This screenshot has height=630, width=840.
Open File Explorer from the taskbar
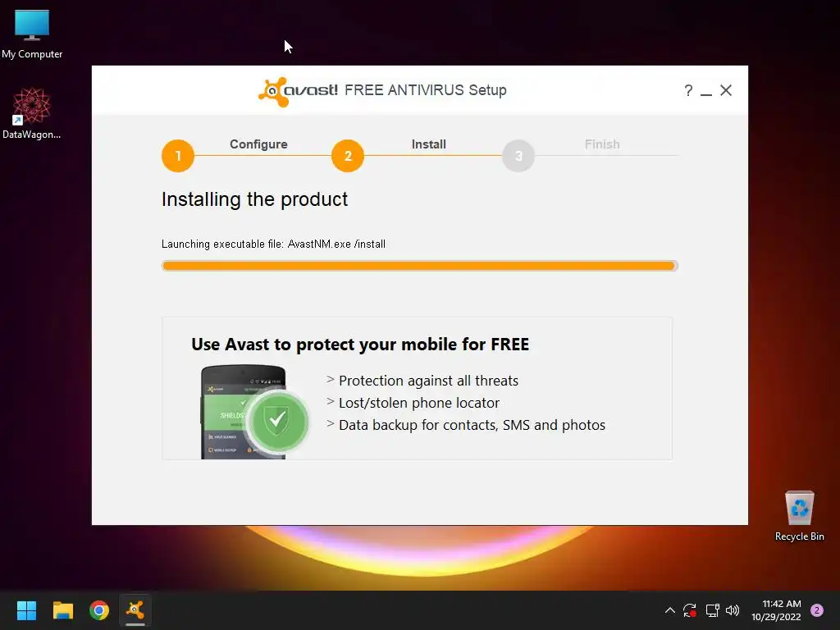coord(62,610)
